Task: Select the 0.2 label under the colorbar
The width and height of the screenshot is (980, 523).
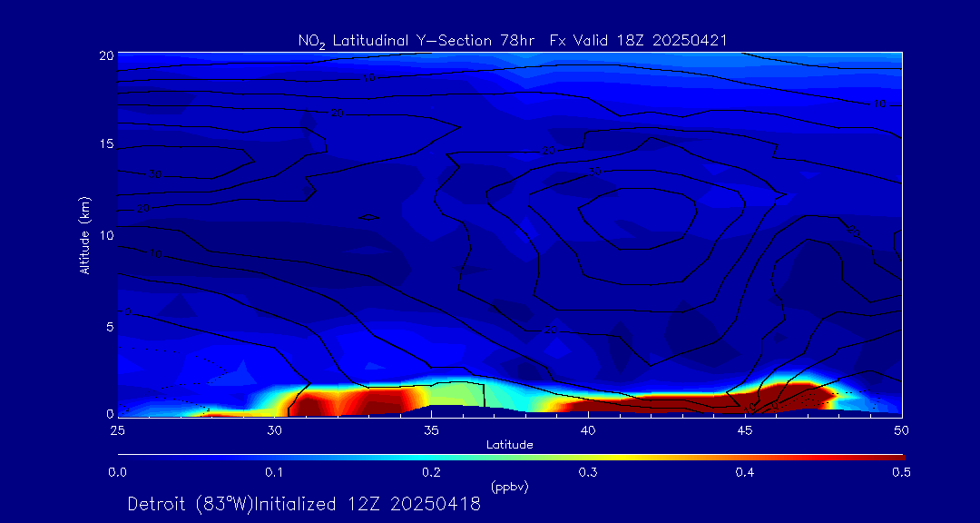Action: click(431, 472)
